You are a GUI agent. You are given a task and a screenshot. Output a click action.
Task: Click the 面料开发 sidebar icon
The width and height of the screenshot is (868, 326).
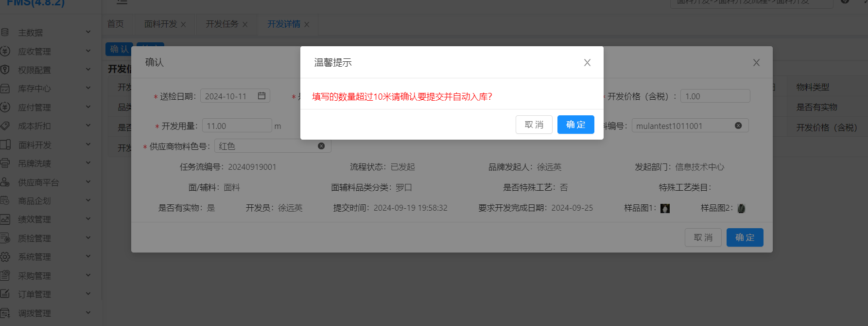[5, 145]
